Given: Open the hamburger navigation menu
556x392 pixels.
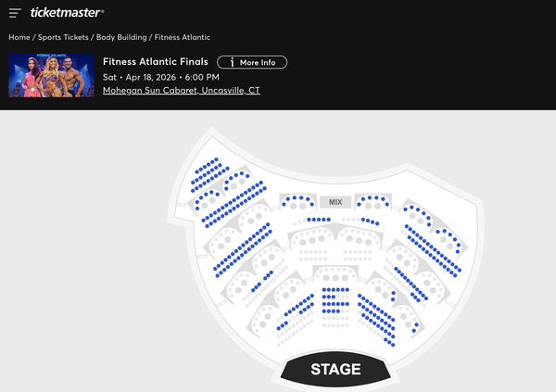Looking at the screenshot, I should (x=15, y=13).
